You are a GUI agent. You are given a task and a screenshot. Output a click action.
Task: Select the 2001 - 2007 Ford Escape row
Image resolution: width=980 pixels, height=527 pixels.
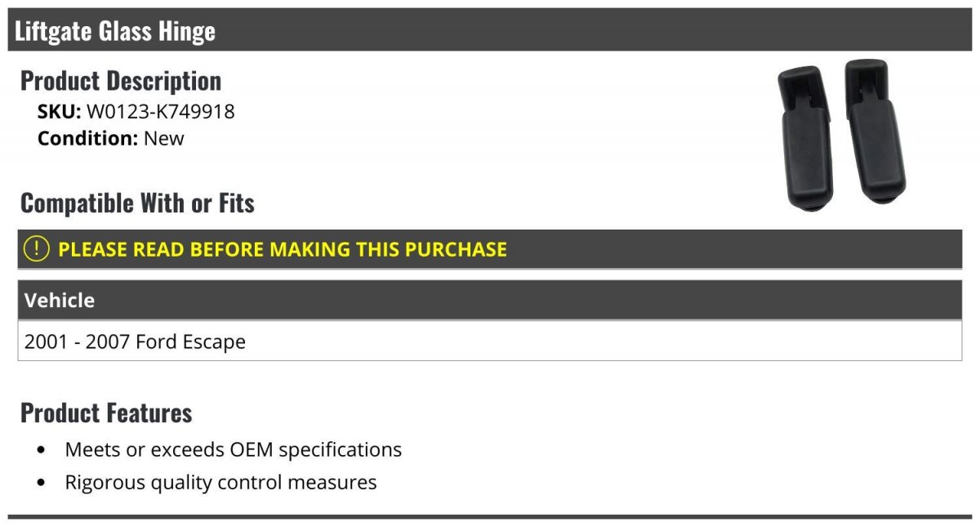[x=488, y=342]
